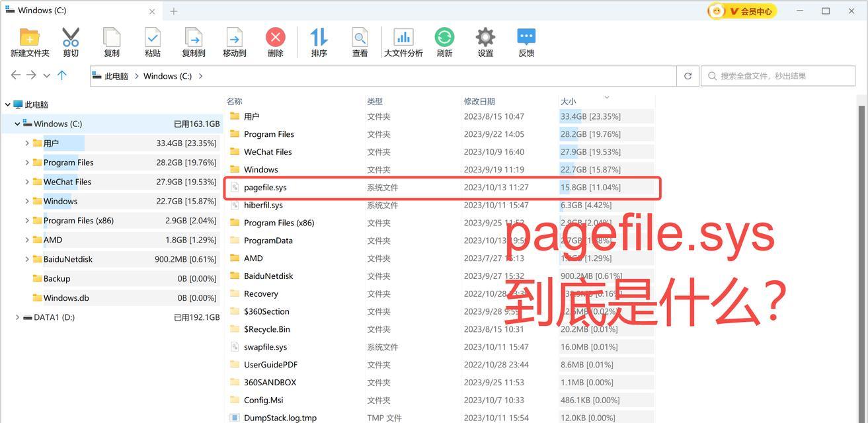Viewport: 868px width, 423px height.
Task: Go back with the left arrow
Action: [16, 75]
